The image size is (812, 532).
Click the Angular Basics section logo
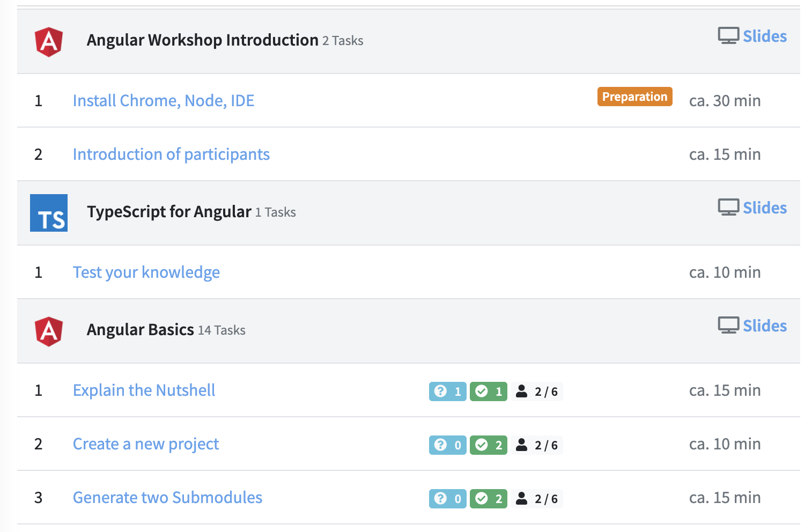pyautogui.click(x=48, y=331)
